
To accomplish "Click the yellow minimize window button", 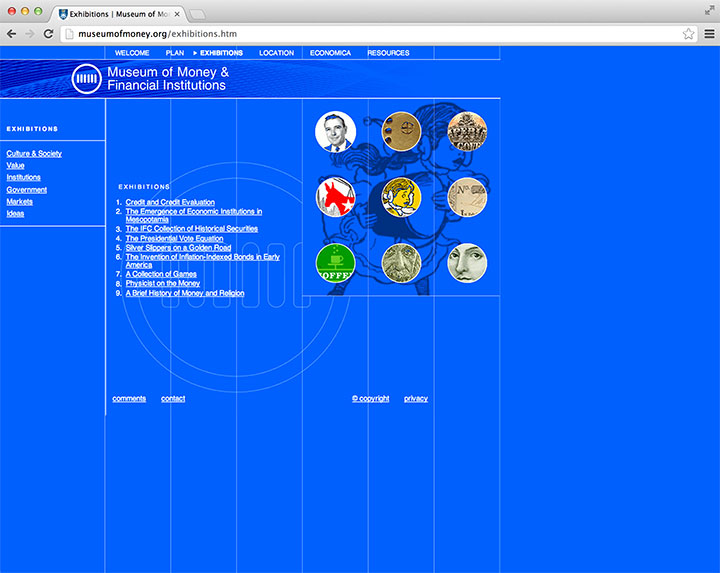I will tap(25, 11).
